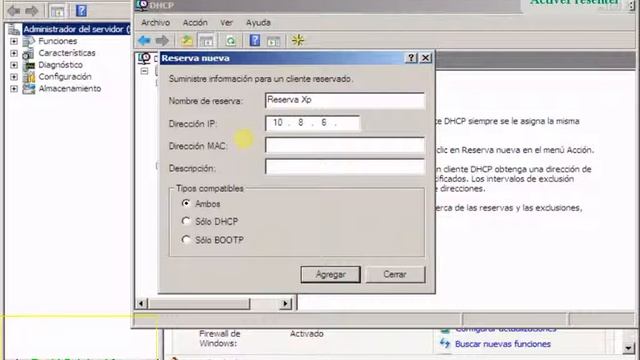Click the yellow star new-item icon in DHCP toolbar

298,40
